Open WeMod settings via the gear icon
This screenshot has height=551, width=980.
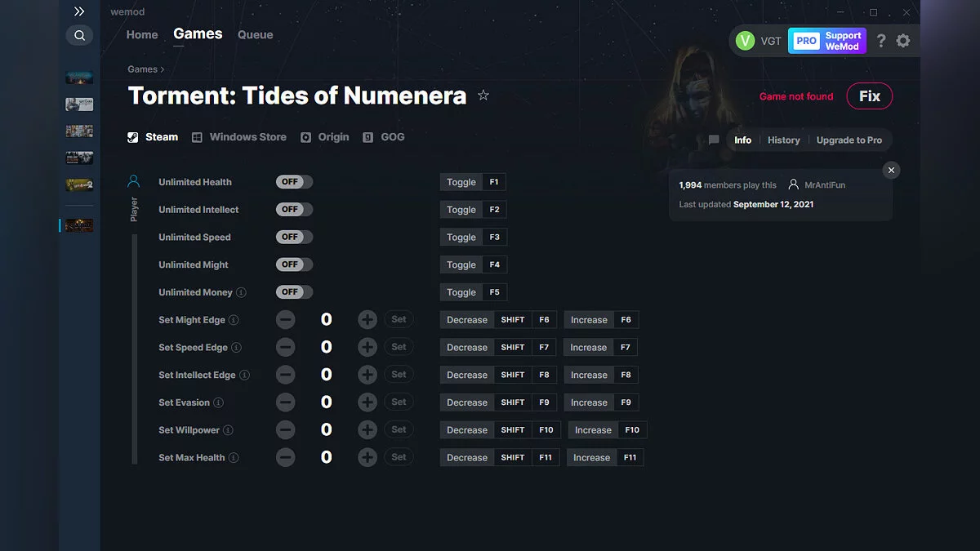pos(903,40)
